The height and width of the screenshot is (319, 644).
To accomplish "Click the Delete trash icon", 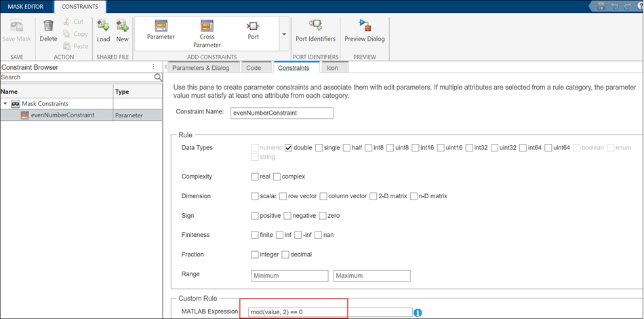I will tap(48, 26).
